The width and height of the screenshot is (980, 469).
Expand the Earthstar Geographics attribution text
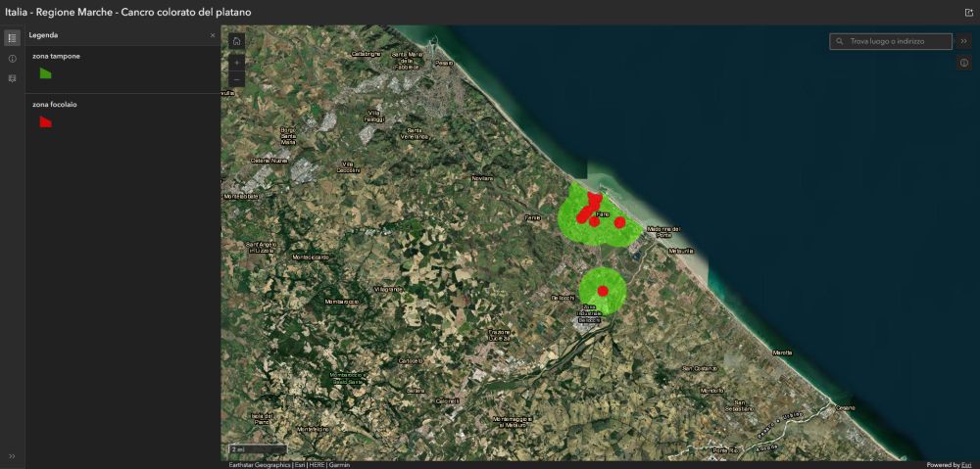289,465
